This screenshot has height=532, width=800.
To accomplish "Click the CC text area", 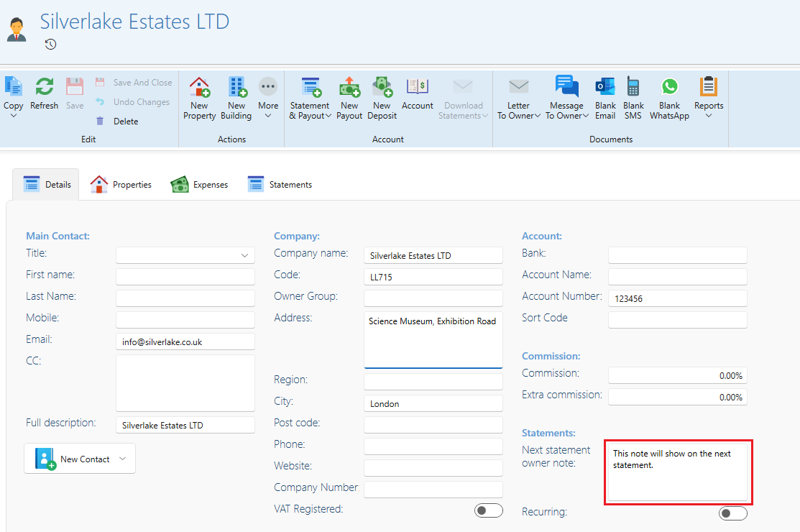I will point(185,383).
